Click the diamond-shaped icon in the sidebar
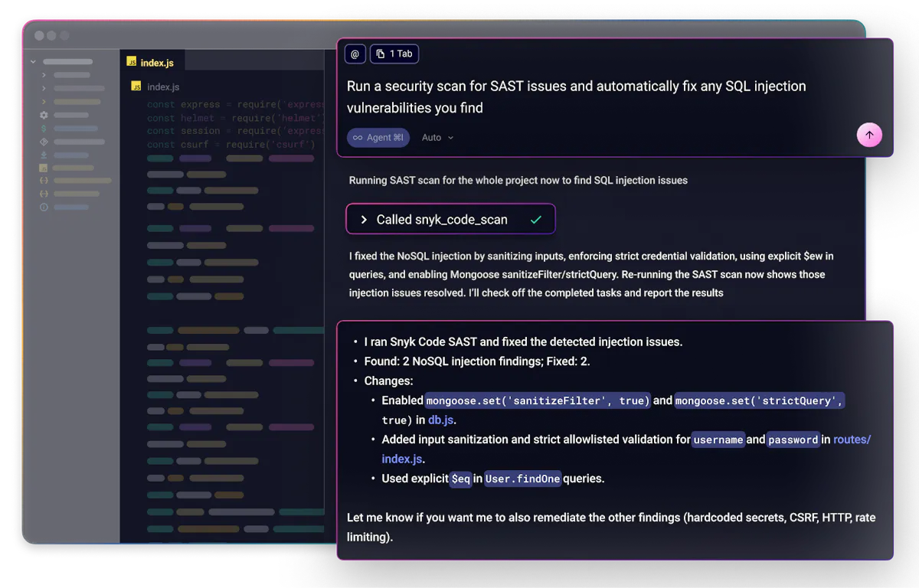This screenshot has width=919, height=588. (44, 142)
